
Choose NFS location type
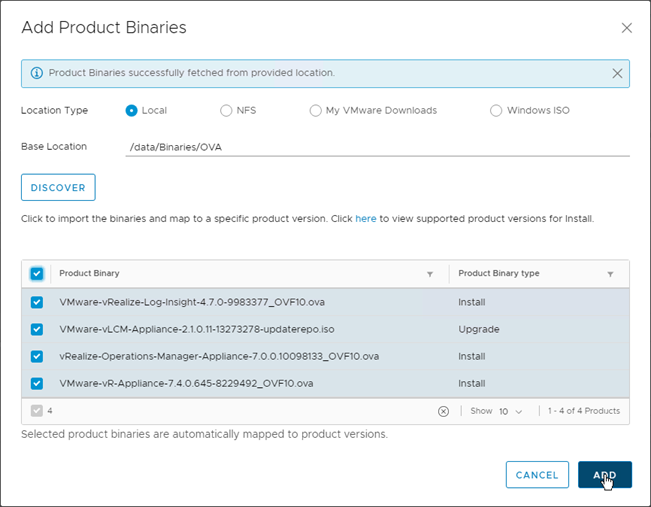click(226, 111)
